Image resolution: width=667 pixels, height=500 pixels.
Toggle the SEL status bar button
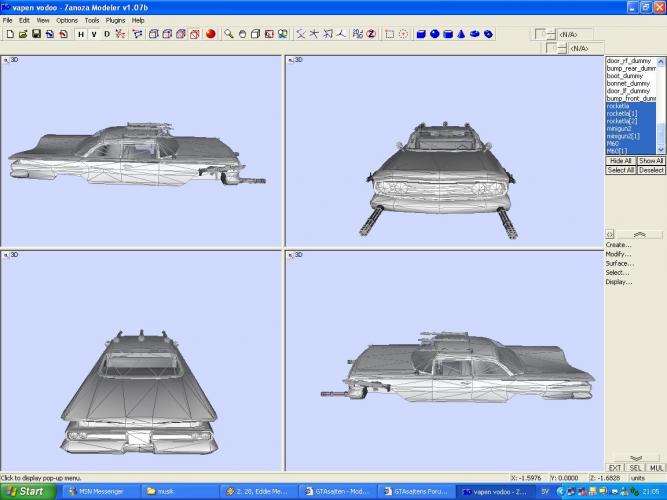(636, 467)
